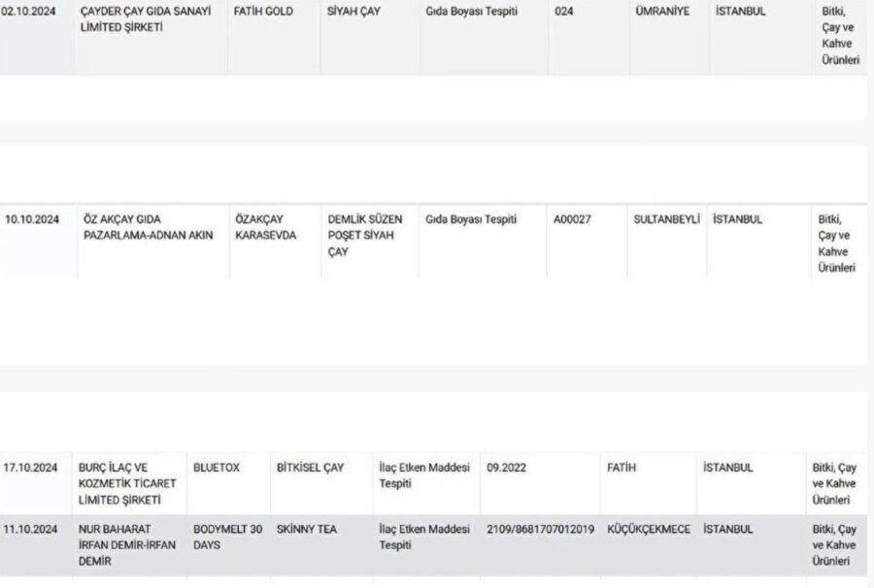Screen dimensions: 874x588
Task: Select the company NUR BAHARAT İRFAN DEMİR-İRFAN DEMİR
Action: pyautogui.click(x=127, y=545)
